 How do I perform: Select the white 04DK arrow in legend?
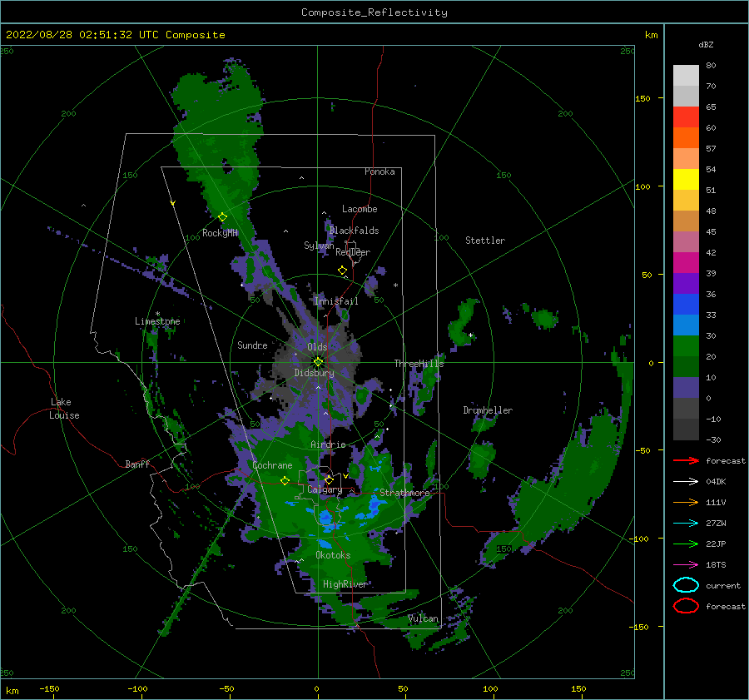click(686, 481)
